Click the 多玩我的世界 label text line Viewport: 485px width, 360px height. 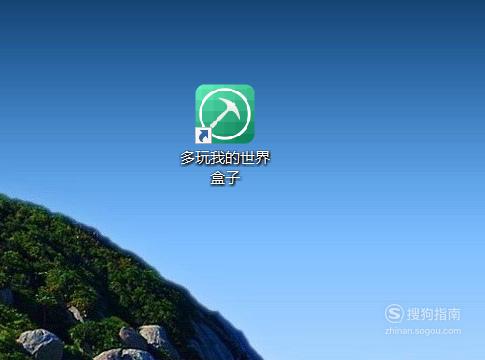[x=225, y=158]
